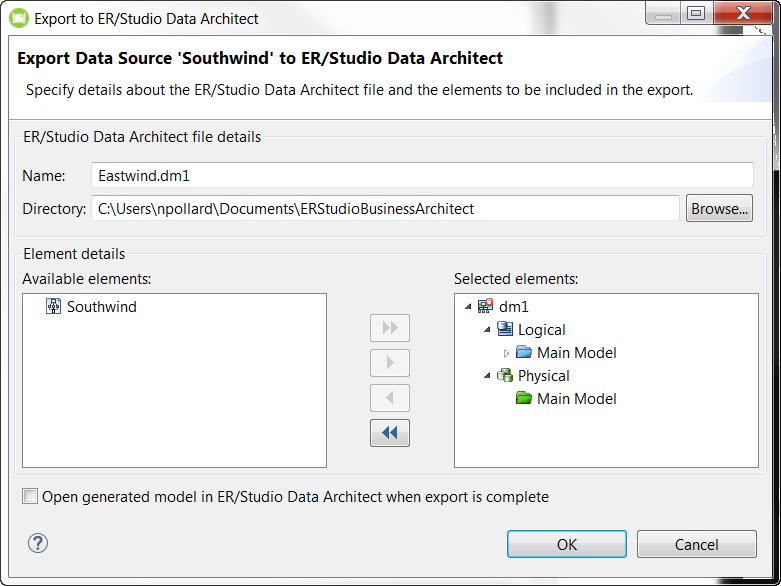Click the Southwind data source icon
781x586 pixels.
[x=53, y=306]
